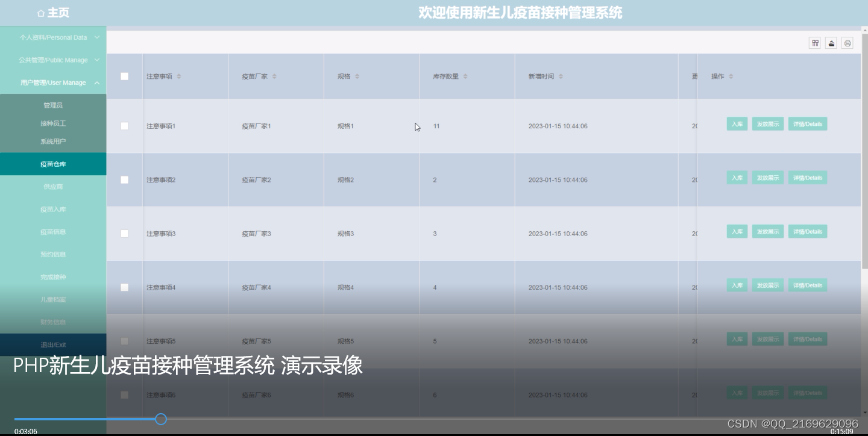868x436 pixels.
Task: Select 疫苗仓库 in the sidebar
Action: click(x=53, y=164)
